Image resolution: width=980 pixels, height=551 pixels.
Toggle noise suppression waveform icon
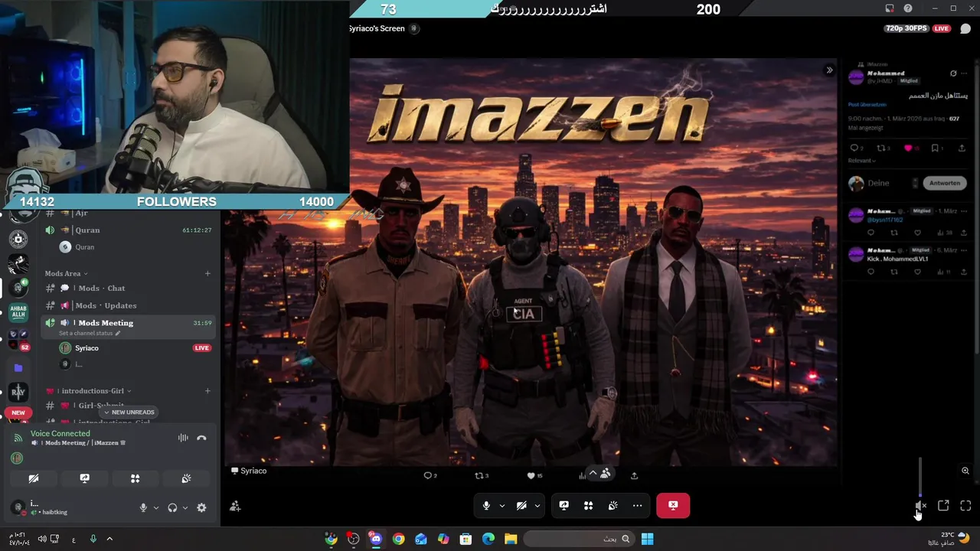[x=183, y=438]
